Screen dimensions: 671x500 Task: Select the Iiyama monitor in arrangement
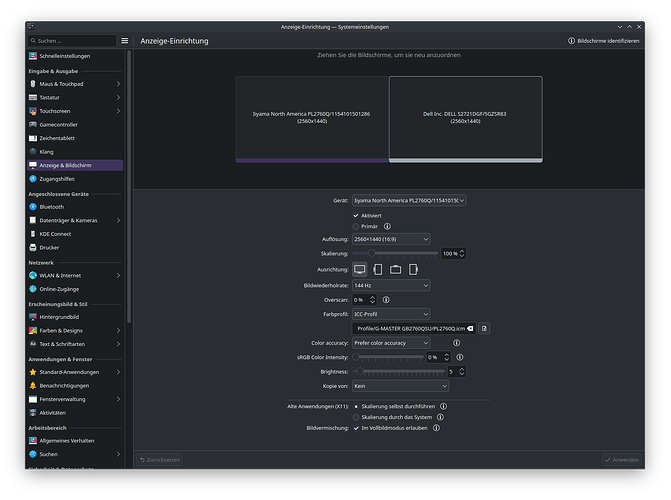[312, 119]
